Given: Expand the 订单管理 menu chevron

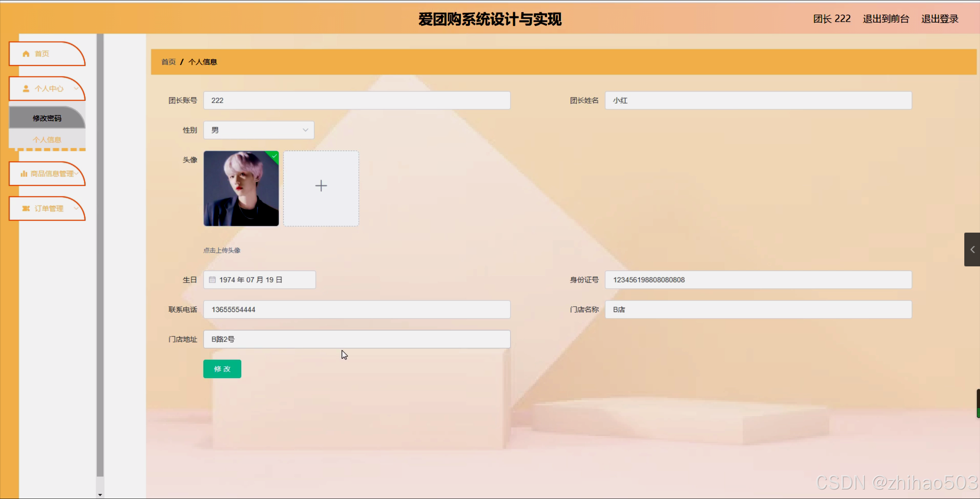Looking at the screenshot, I should (x=76, y=208).
